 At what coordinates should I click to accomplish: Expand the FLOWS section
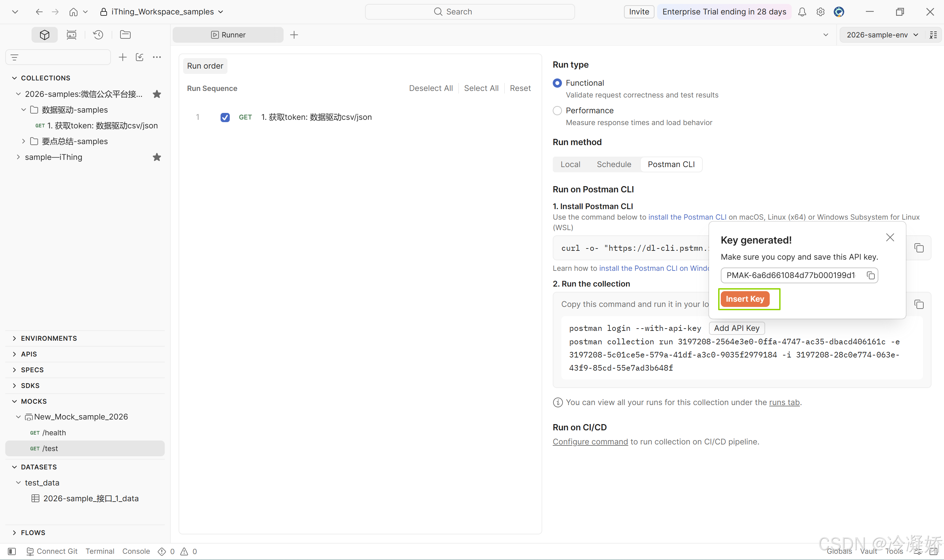pos(14,533)
